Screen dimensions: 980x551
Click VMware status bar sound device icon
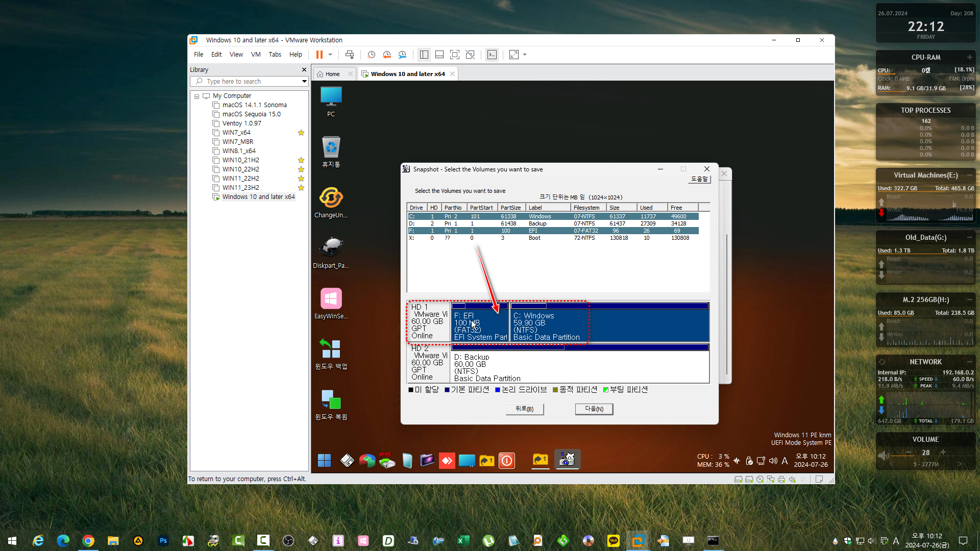coord(792,479)
